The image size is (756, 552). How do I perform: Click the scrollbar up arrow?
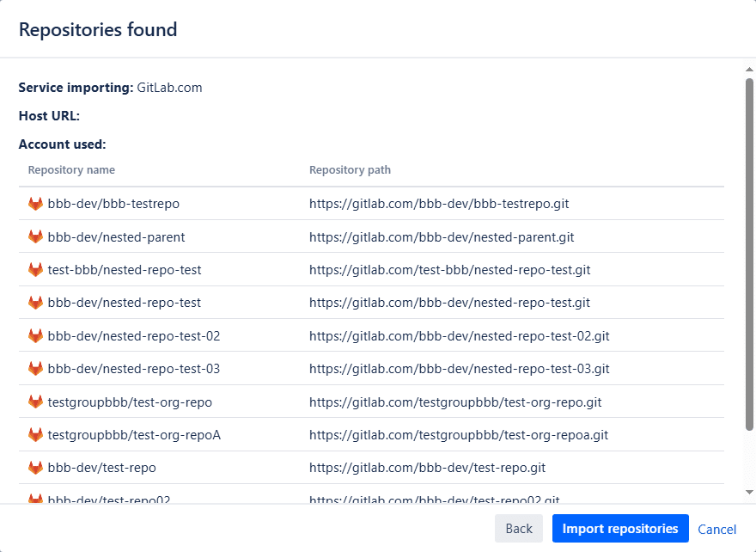click(x=749, y=69)
